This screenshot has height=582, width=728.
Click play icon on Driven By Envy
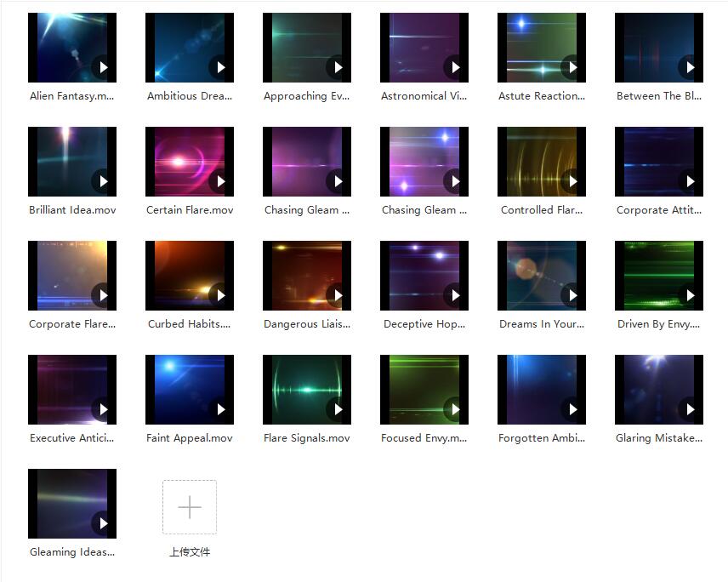coord(690,295)
